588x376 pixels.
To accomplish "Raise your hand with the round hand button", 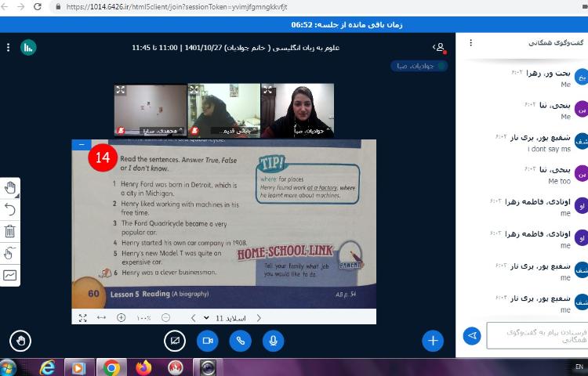I will tap(20, 341).
